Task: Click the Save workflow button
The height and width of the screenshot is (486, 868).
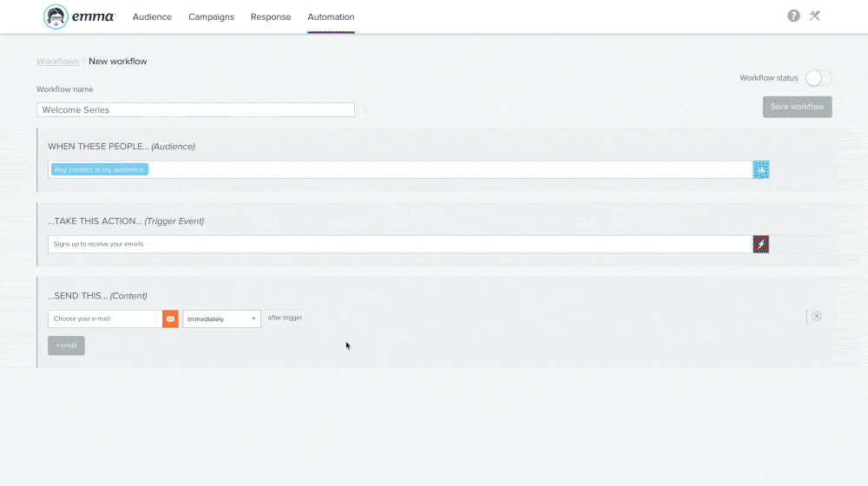Action: coord(797,107)
